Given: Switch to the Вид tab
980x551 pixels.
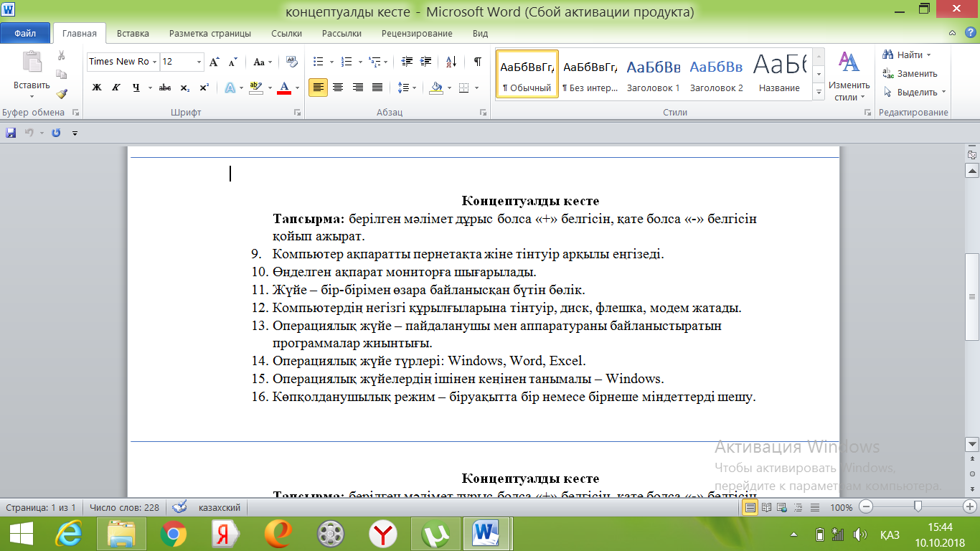Looking at the screenshot, I should (480, 33).
